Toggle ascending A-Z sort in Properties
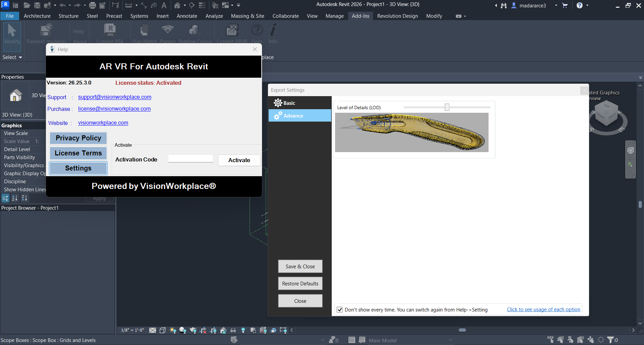Screen dimensions: 644x345 (x=14, y=198)
